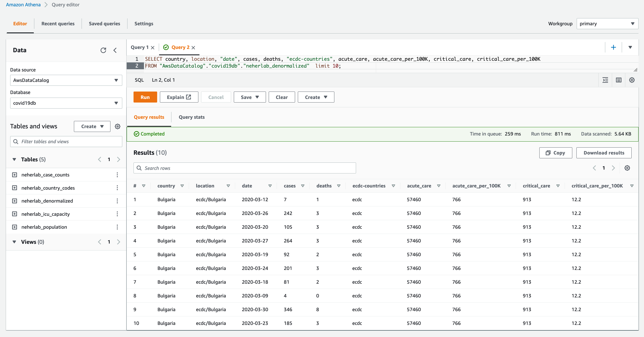The image size is (644, 337).
Task: Expand neherlab_population table columns
Action: tap(15, 227)
